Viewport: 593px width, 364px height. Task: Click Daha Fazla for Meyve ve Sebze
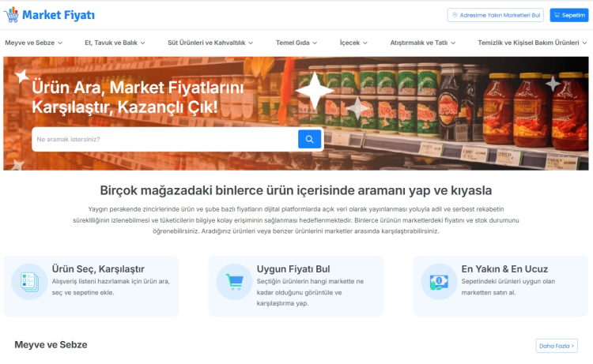[x=557, y=345]
